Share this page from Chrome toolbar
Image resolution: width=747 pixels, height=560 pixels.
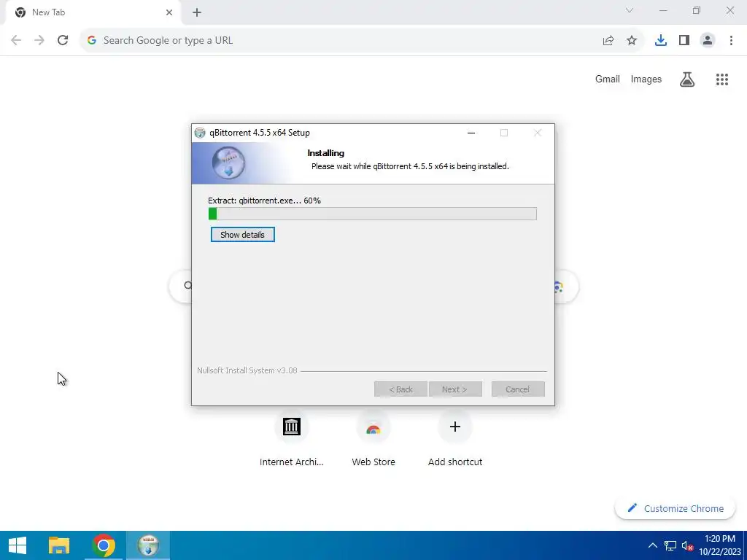[608, 41]
